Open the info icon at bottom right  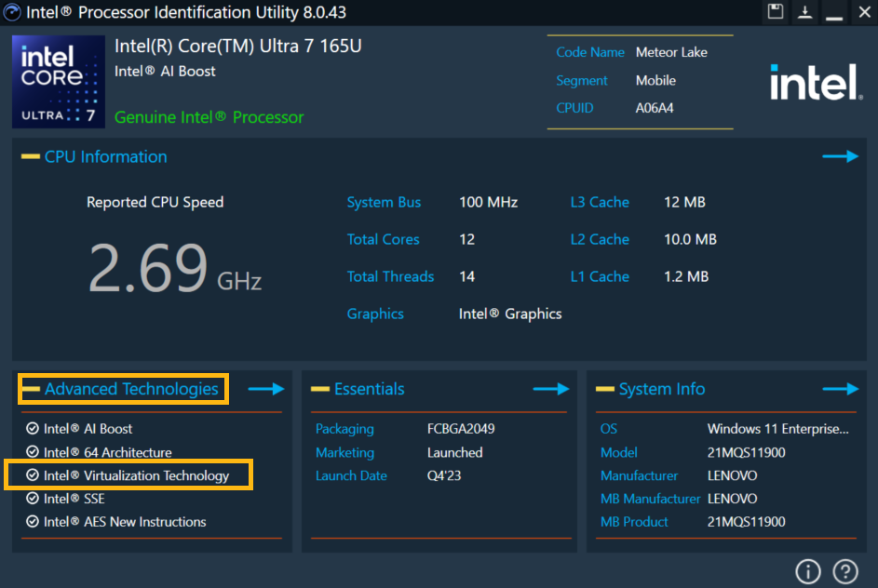tap(807, 570)
